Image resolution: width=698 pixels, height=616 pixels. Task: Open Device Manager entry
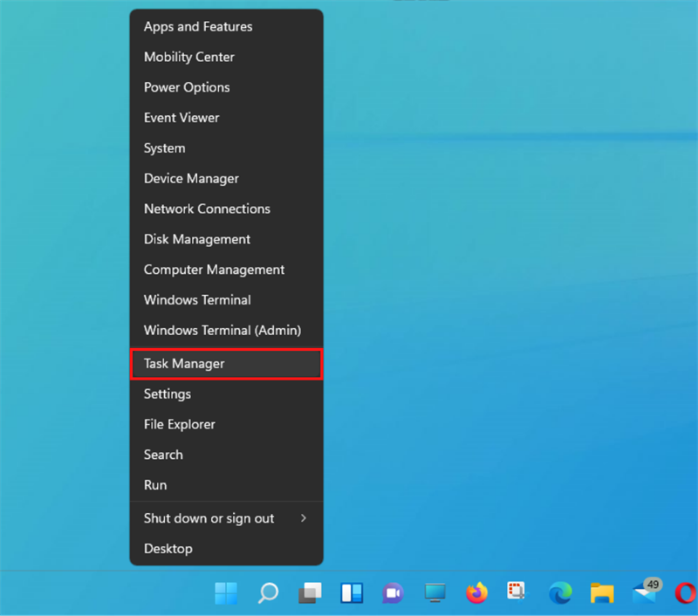coord(226,179)
